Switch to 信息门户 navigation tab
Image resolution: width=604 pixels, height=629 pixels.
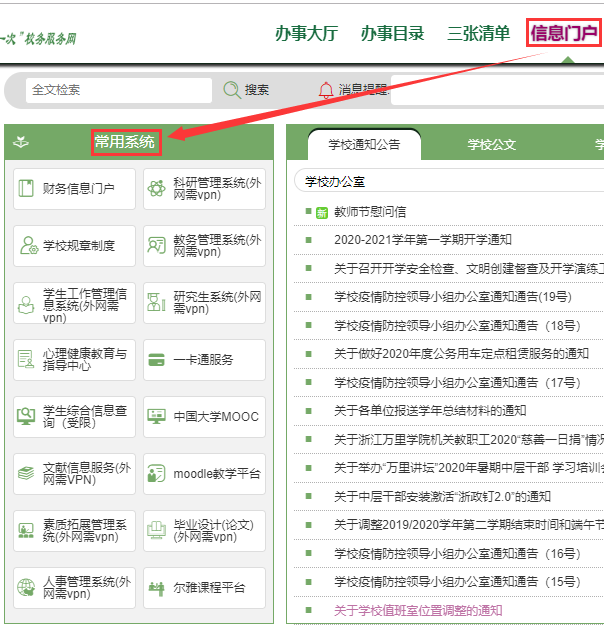pyautogui.click(x=564, y=34)
